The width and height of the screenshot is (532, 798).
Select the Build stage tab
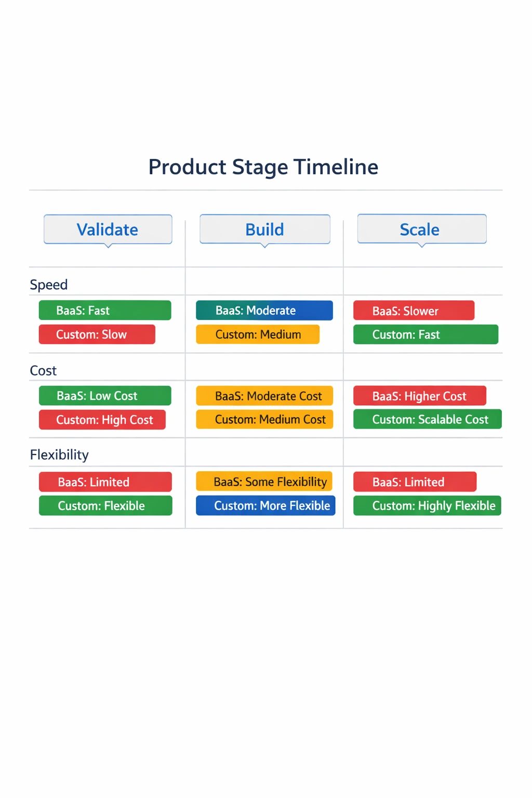[265, 229]
